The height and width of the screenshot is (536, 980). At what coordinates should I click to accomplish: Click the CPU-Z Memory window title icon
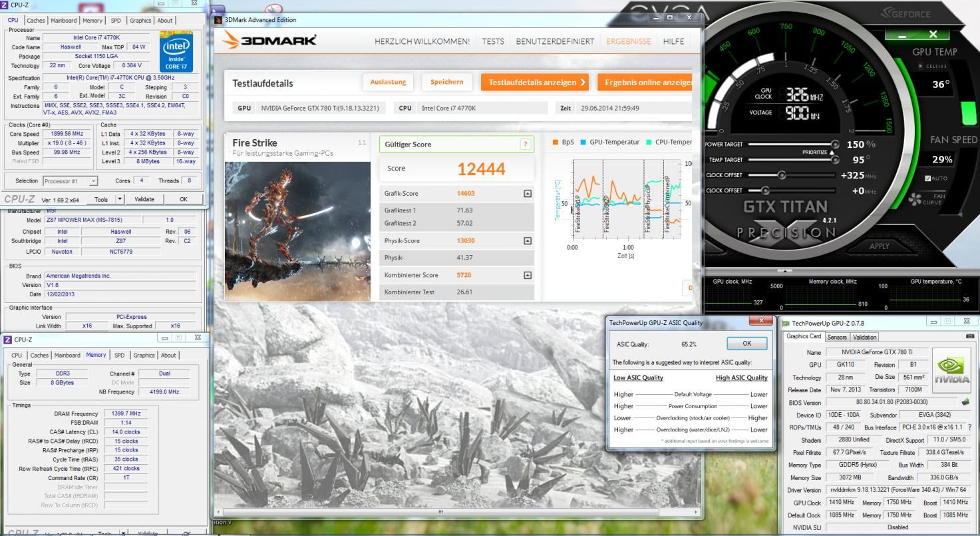(x=7, y=339)
